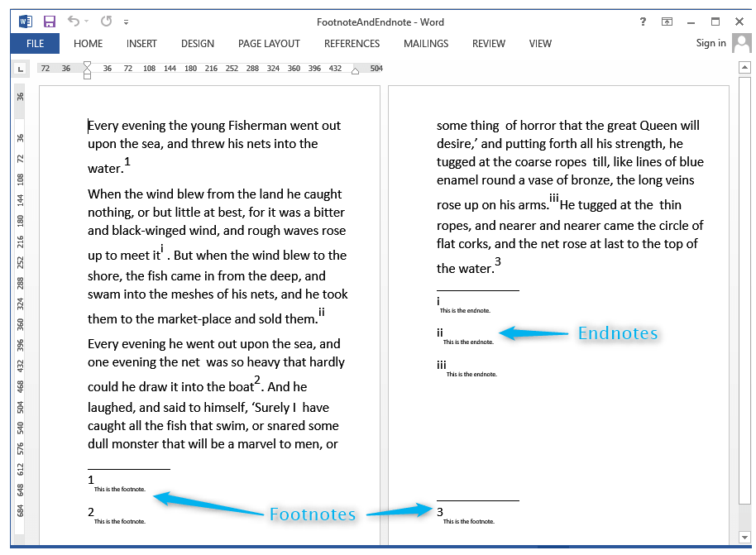Open the Customize Quick Access Toolbar menu
This screenshot has height=555, width=756.
(126, 22)
